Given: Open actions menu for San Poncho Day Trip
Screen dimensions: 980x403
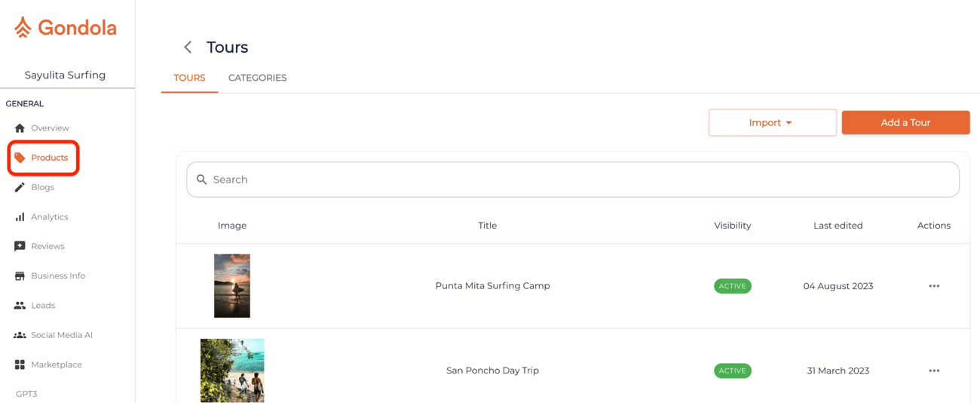Looking at the screenshot, I should pyautogui.click(x=934, y=371).
